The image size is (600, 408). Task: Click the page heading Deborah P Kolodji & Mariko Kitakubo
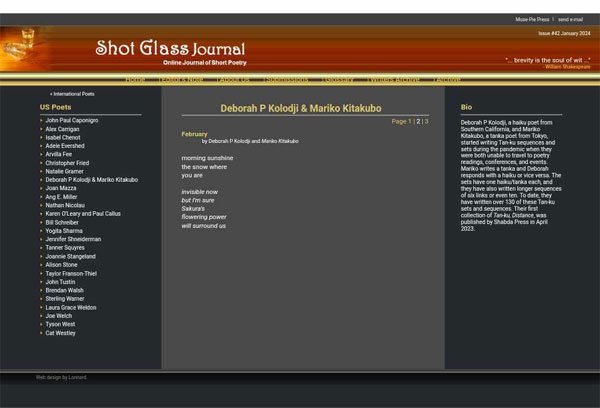(x=301, y=108)
